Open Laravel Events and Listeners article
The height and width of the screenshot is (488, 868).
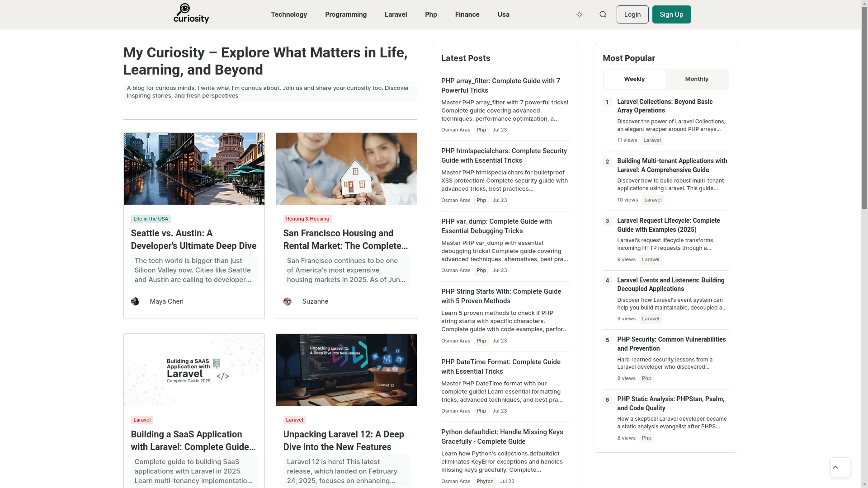670,284
